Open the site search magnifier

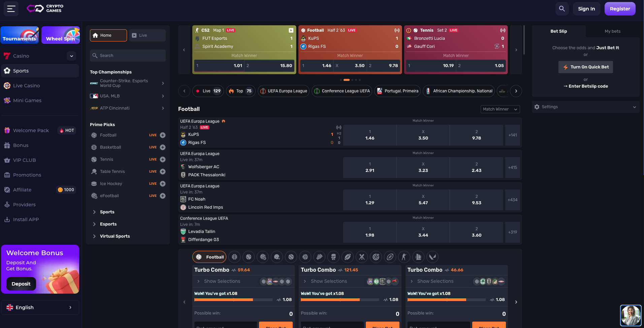coord(562,9)
